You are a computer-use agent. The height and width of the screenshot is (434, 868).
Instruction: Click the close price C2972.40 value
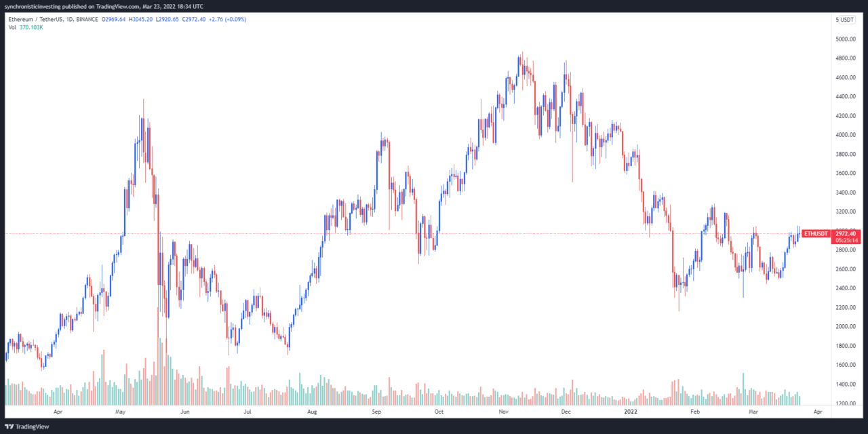(194, 20)
